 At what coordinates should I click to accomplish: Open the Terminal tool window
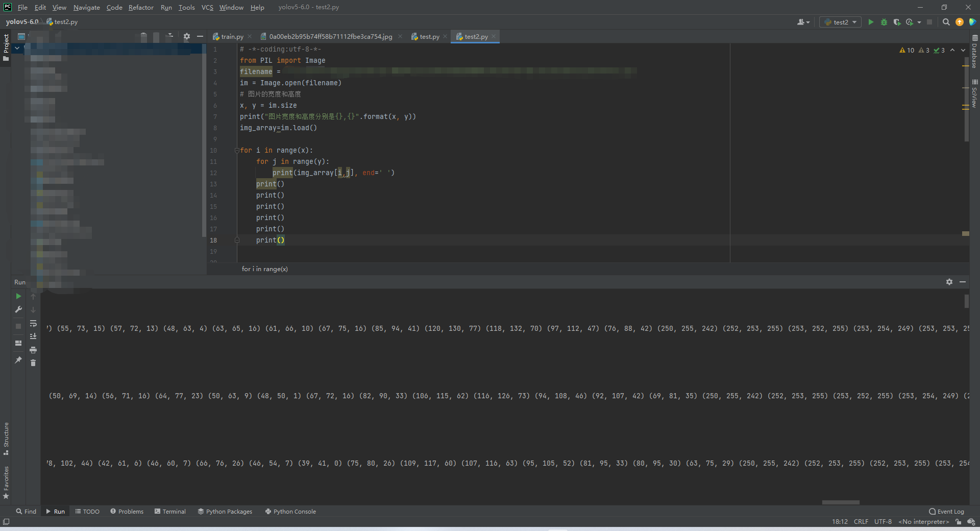pyautogui.click(x=170, y=511)
